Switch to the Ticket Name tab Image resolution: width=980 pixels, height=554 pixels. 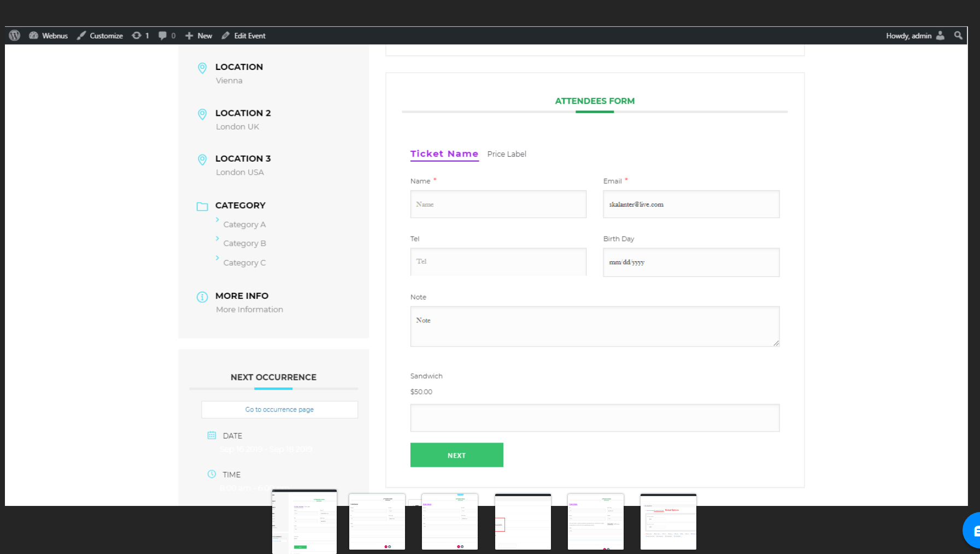[x=444, y=154]
